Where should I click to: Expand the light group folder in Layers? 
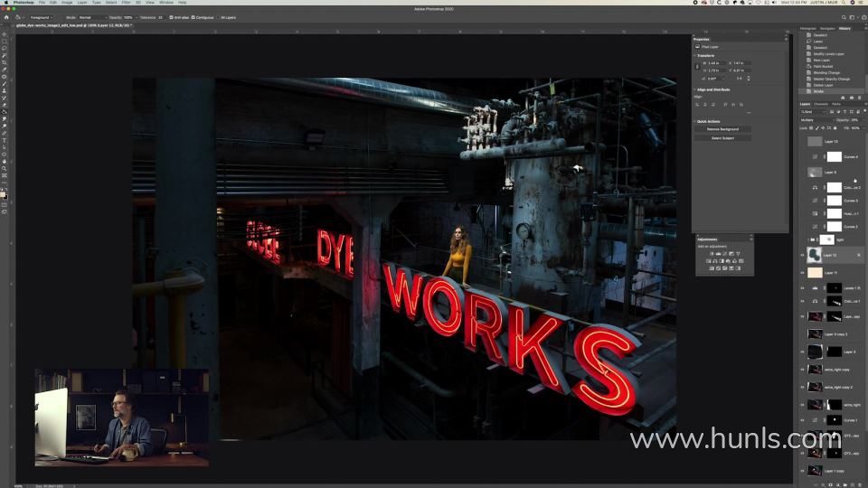coord(807,239)
